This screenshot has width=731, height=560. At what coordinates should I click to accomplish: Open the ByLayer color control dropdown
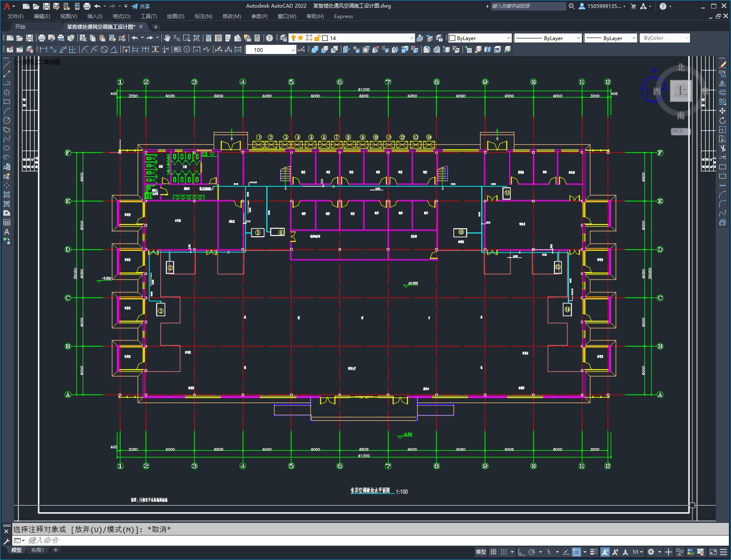(x=480, y=38)
